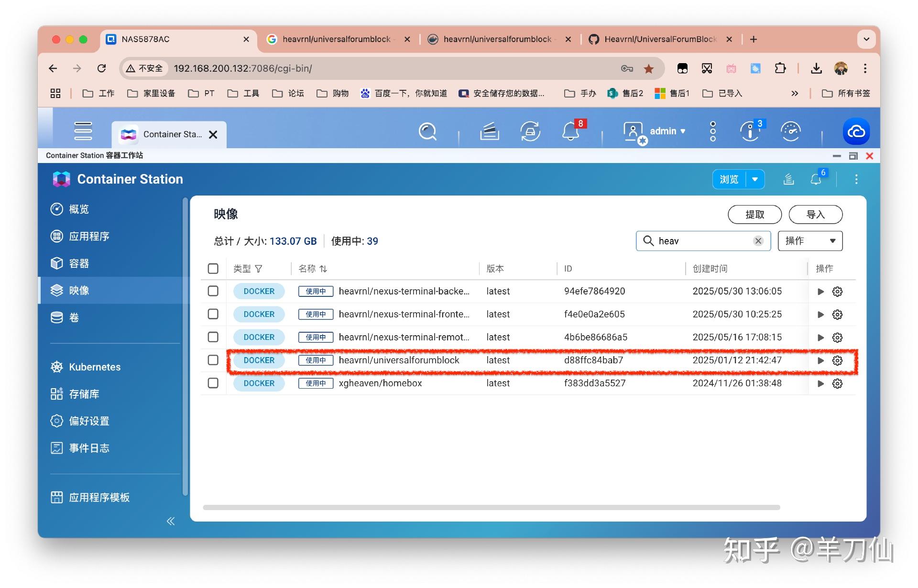Open the 操作 dropdown next to search
The width and height of the screenshot is (918, 588).
tap(809, 240)
